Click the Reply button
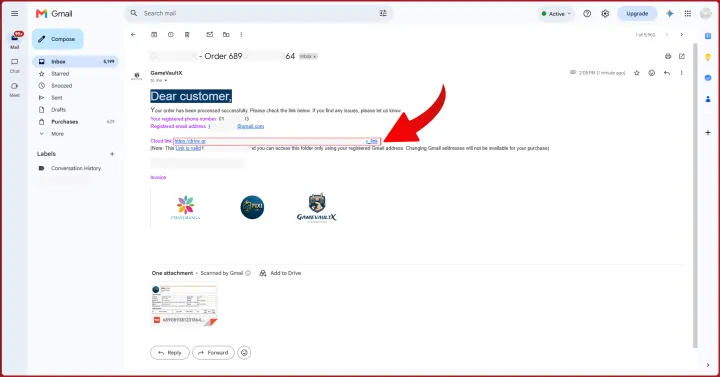Image resolution: width=720 pixels, height=377 pixels. pos(169,353)
